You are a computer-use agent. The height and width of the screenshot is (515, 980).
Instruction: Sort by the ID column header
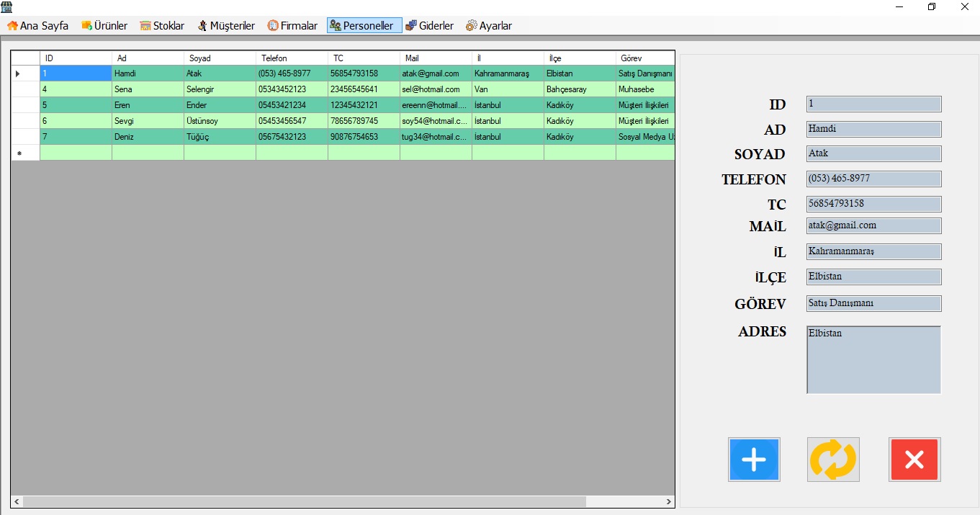[x=76, y=58]
